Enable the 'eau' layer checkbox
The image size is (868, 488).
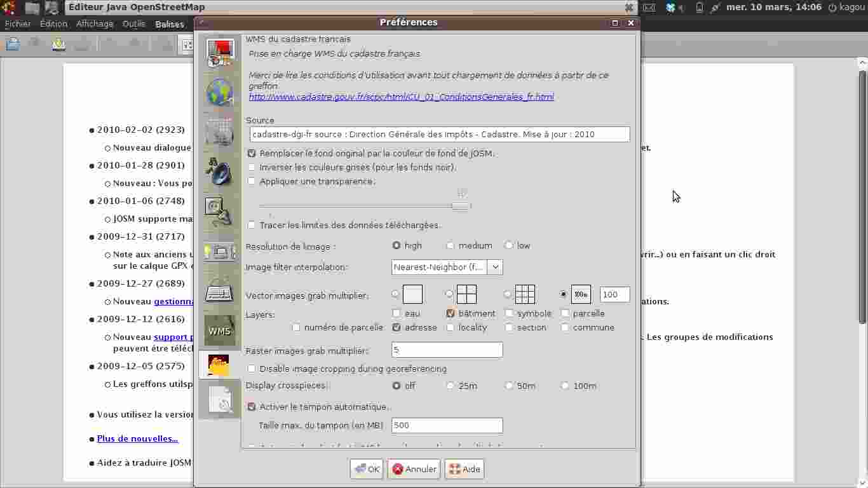[397, 313]
